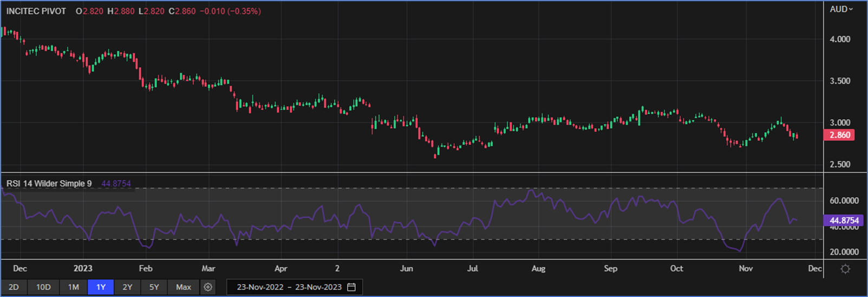Viewport: 868px width, 297px height.
Task: Click the Aug label on time axis
Action: (538, 268)
